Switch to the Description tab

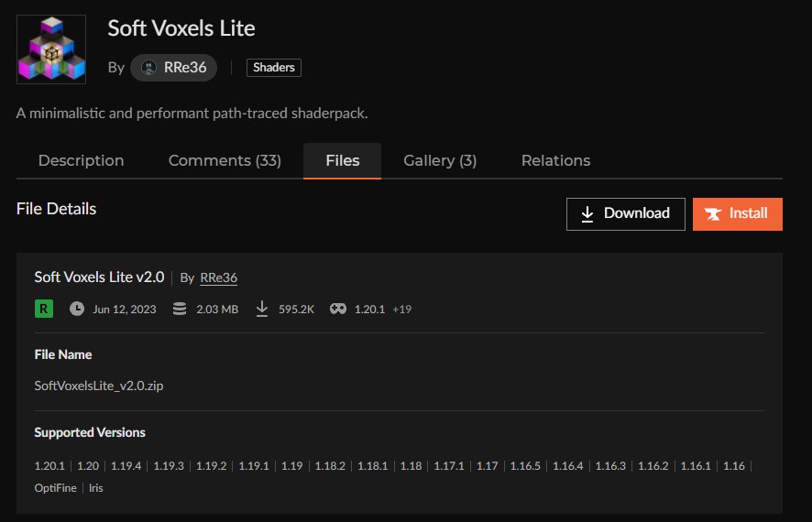point(81,160)
